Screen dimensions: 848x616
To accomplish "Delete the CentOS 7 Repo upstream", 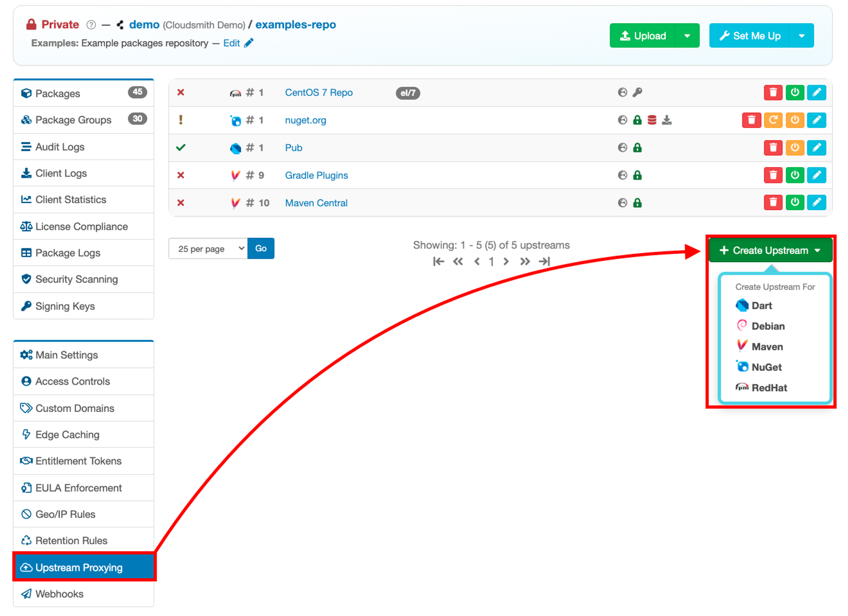I will coord(773,93).
